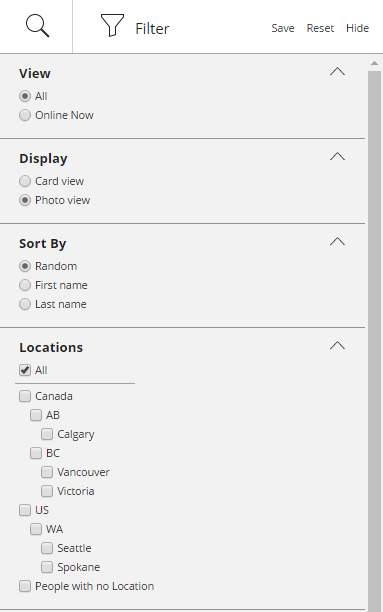Click the Save filter link

click(283, 28)
